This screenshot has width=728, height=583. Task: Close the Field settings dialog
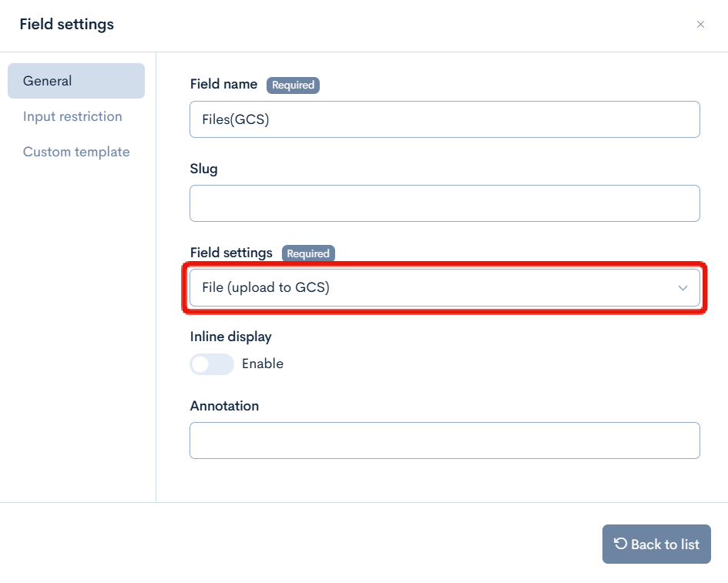coord(700,25)
